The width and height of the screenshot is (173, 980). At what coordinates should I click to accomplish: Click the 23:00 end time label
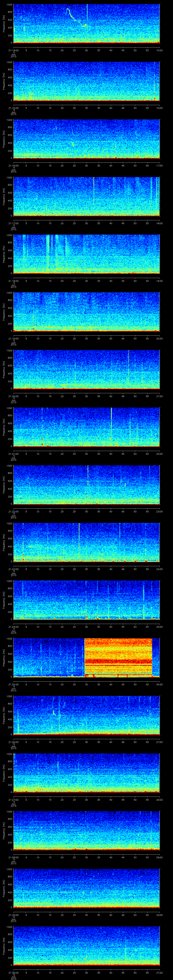[x=160, y=511]
